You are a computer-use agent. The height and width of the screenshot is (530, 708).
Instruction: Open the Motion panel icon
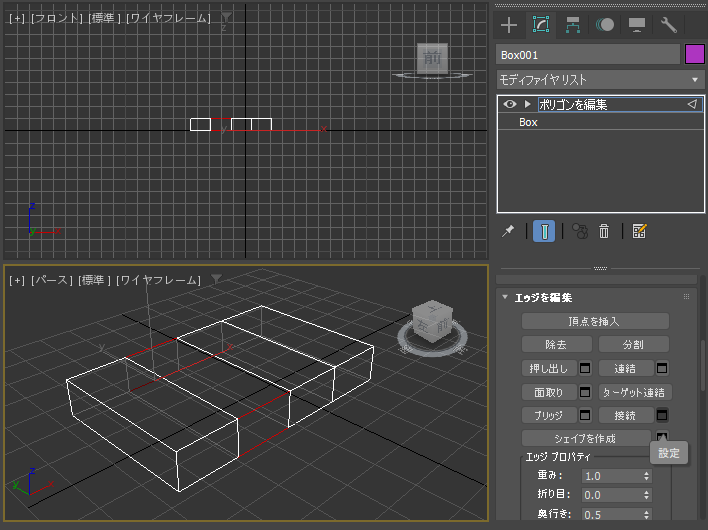click(x=605, y=25)
